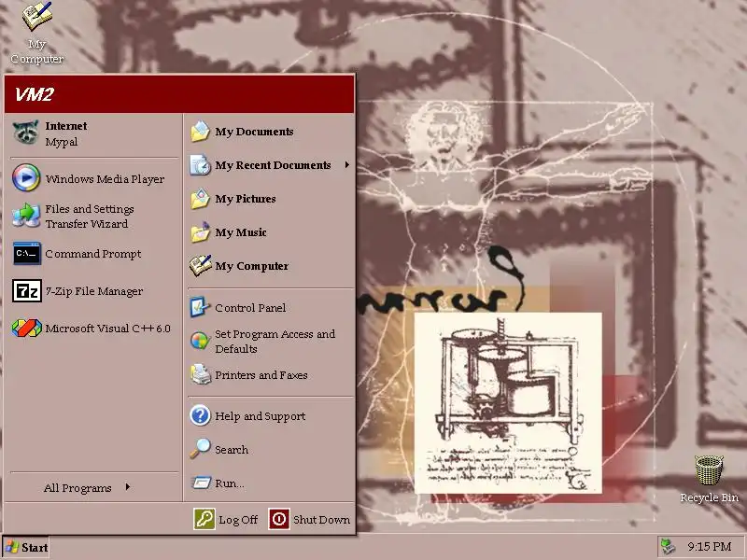The image size is (747, 560).
Task: Click the Help and Support text
Action: tap(261, 416)
